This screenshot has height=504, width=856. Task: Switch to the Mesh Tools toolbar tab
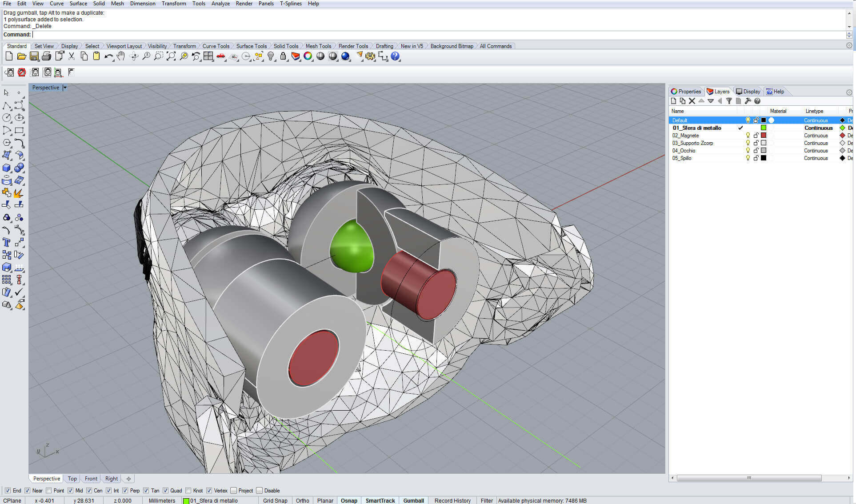click(x=318, y=46)
